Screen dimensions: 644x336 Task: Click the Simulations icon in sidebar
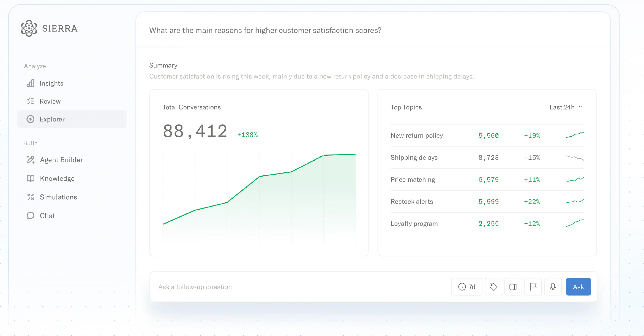click(x=31, y=197)
